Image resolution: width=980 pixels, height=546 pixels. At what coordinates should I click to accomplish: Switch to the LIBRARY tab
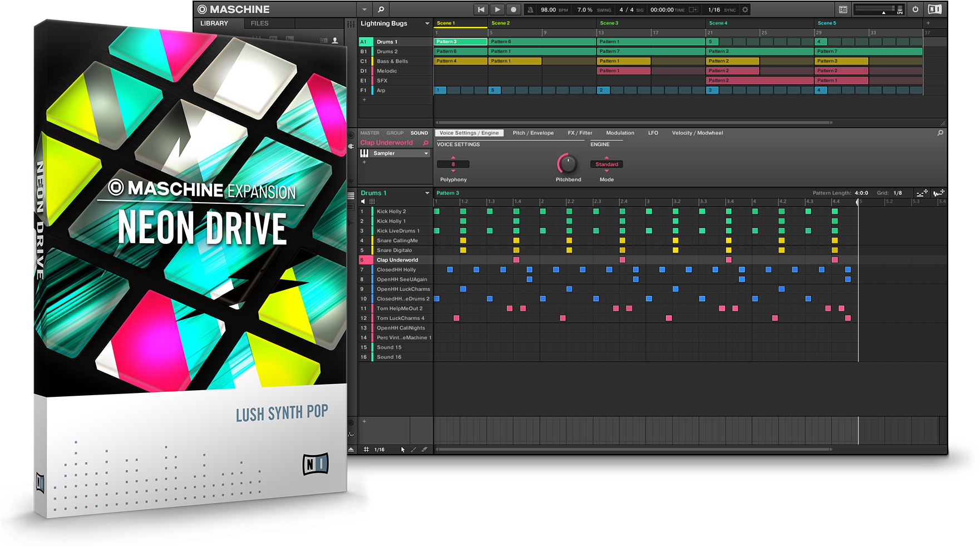coord(214,23)
